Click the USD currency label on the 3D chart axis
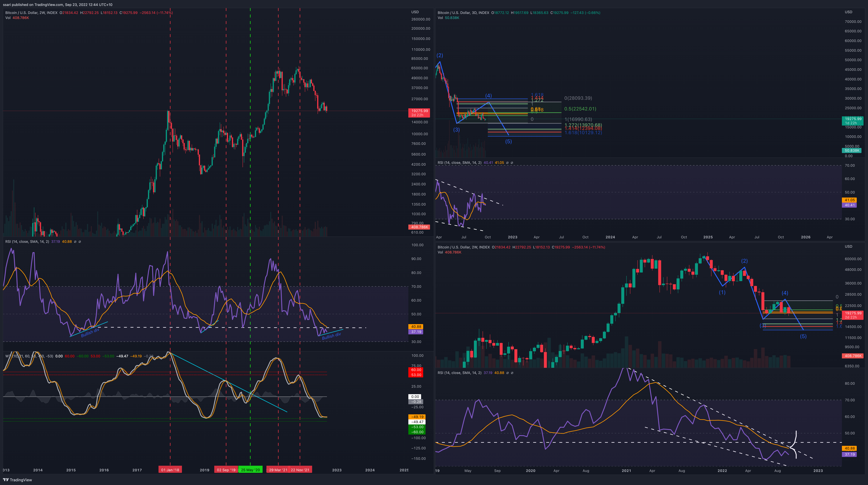 [848, 12]
